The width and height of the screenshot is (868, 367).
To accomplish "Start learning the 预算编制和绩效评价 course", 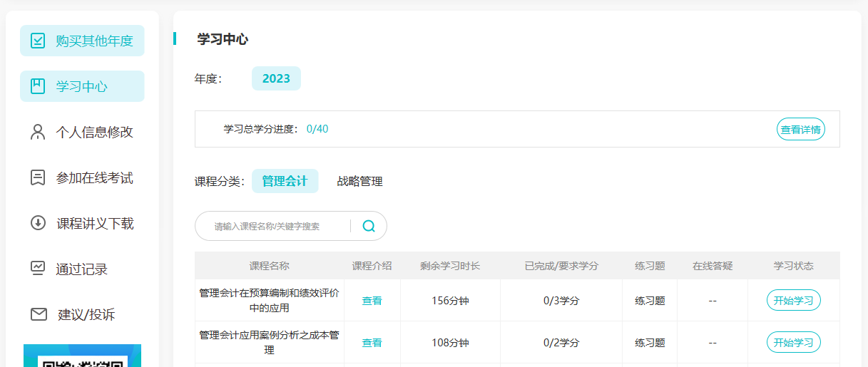I will (x=793, y=300).
